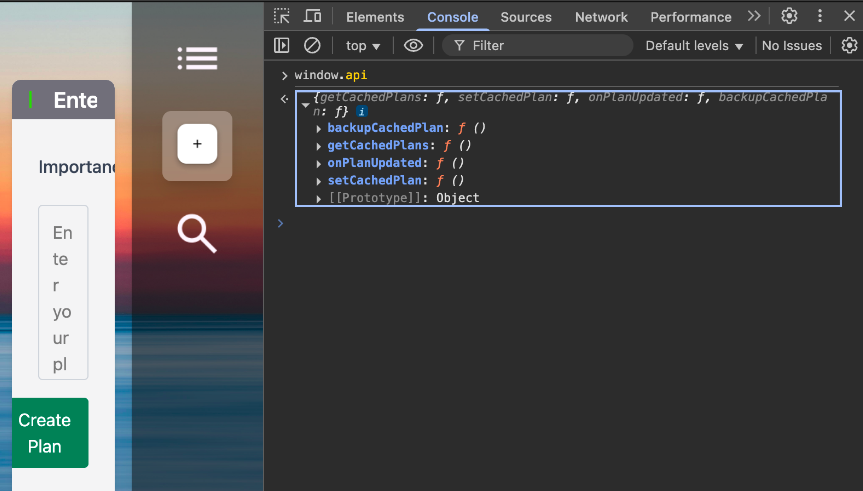
Task: Switch to the Elements tab
Action: click(375, 17)
